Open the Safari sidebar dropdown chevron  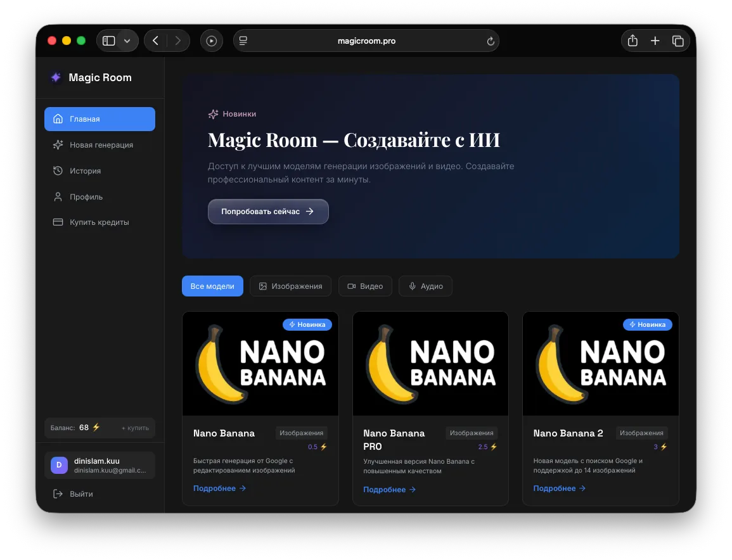click(x=127, y=41)
